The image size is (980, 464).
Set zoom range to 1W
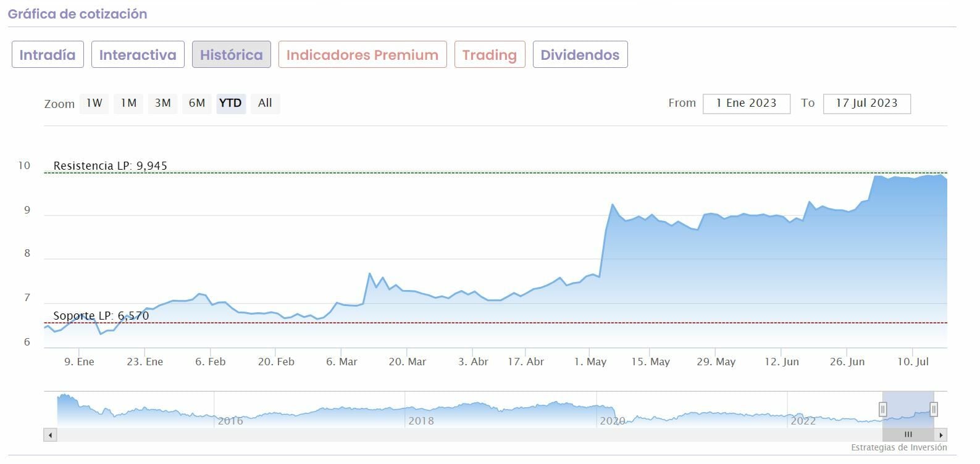94,103
